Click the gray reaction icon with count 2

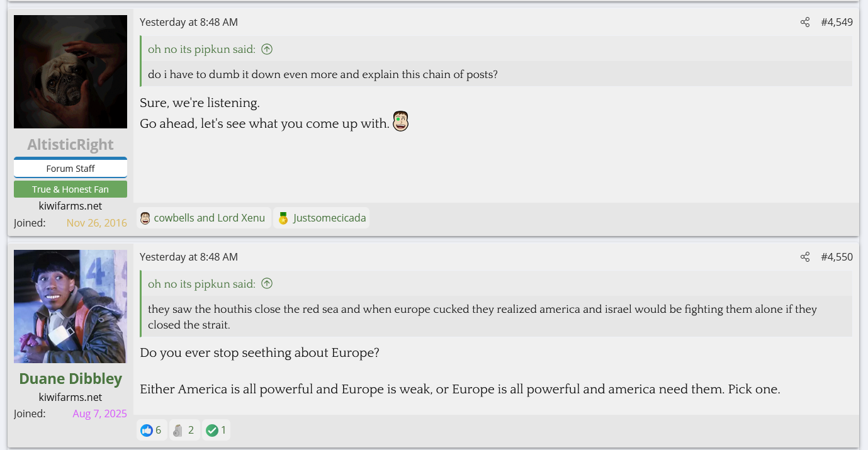[x=178, y=430]
